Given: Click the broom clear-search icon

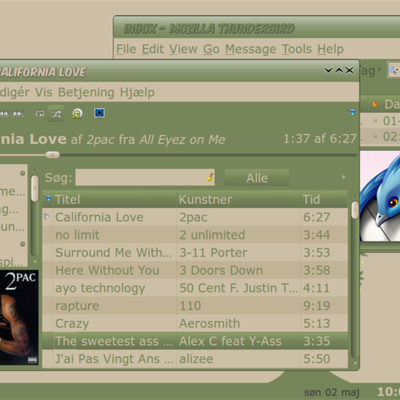Looking at the screenshot, I should tap(209, 177).
